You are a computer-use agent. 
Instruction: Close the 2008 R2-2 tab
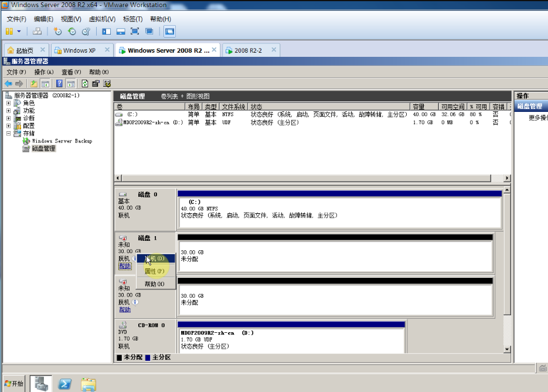pos(274,50)
